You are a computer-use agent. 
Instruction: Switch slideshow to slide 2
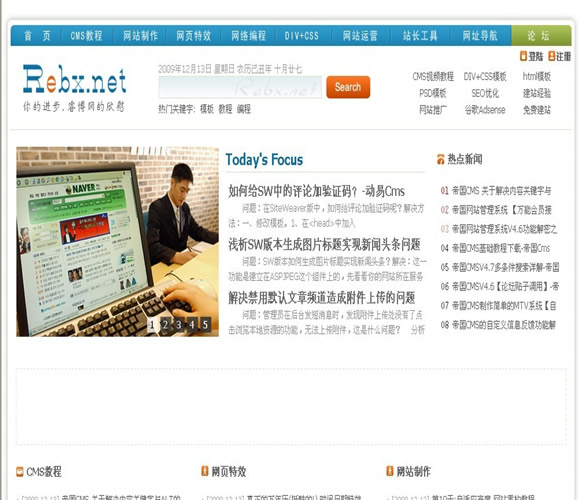pos(165,325)
